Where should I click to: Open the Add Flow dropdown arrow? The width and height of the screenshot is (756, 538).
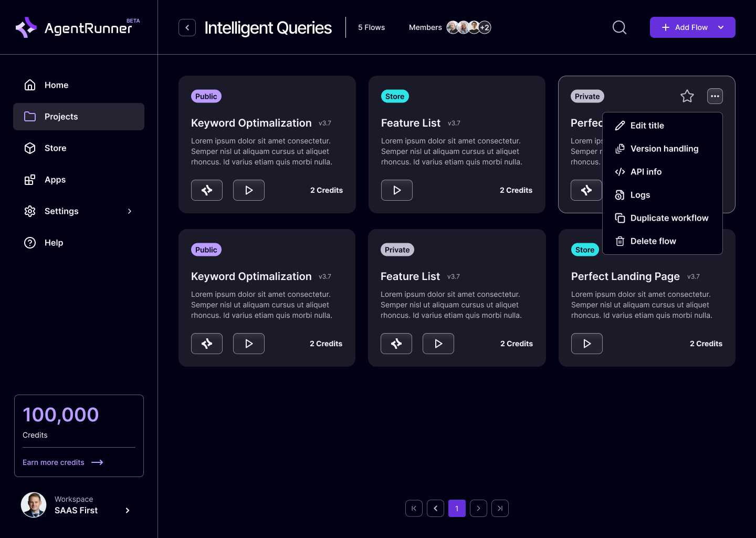coord(721,27)
